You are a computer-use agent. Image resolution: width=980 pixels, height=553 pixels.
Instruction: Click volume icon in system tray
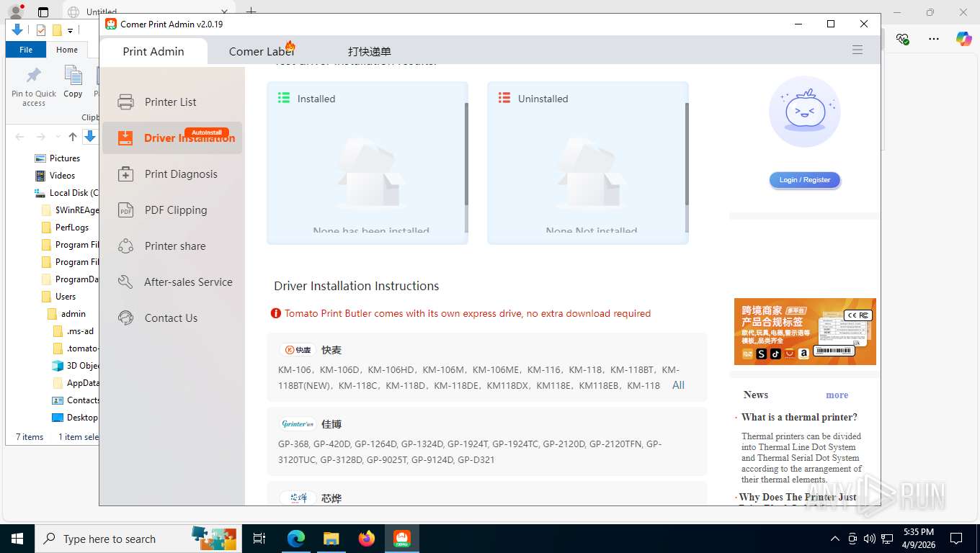[x=870, y=539]
